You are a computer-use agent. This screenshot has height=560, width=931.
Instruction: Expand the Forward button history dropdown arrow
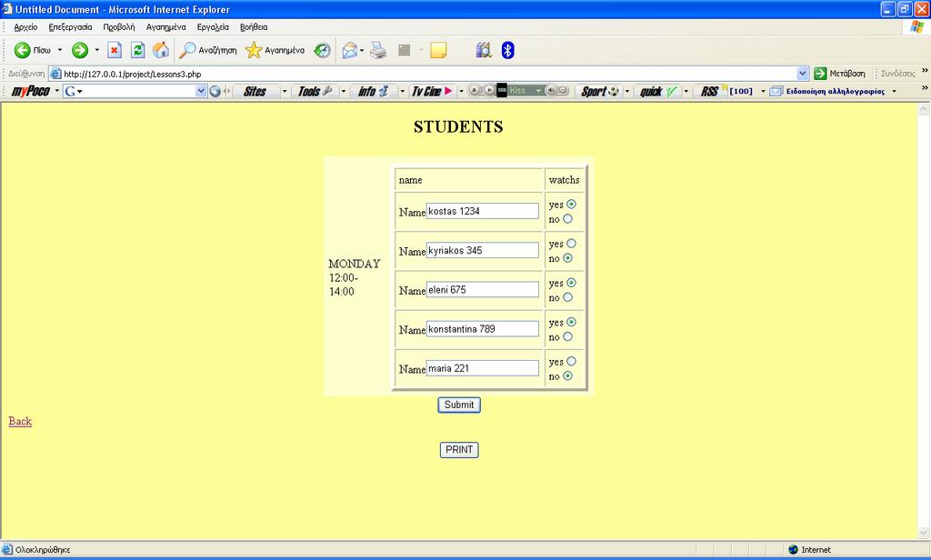coord(96,51)
